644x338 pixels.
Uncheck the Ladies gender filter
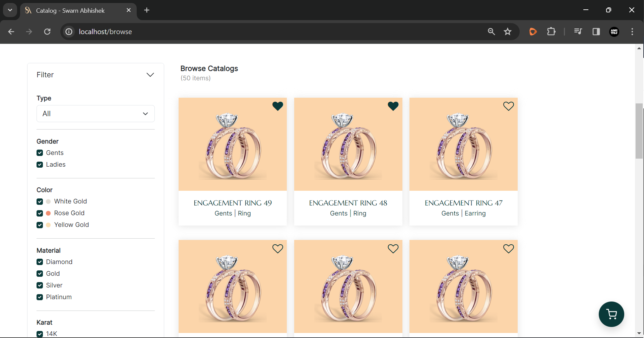coord(40,165)
